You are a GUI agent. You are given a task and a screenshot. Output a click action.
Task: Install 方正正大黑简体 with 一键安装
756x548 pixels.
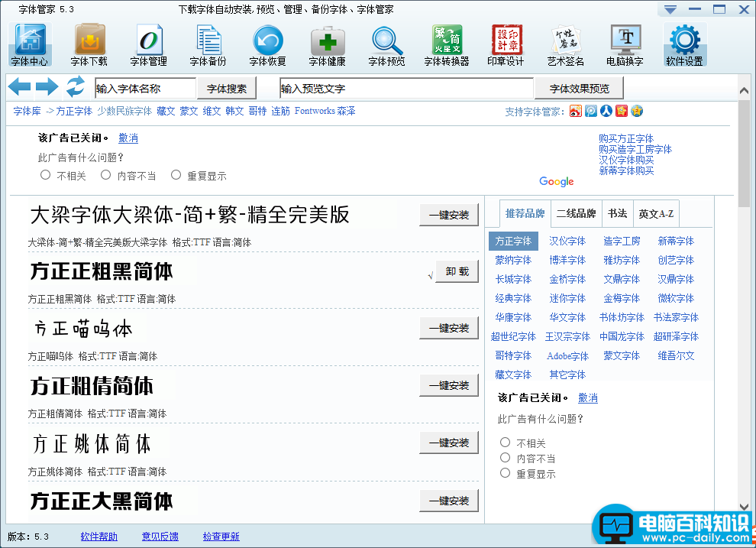449,501
